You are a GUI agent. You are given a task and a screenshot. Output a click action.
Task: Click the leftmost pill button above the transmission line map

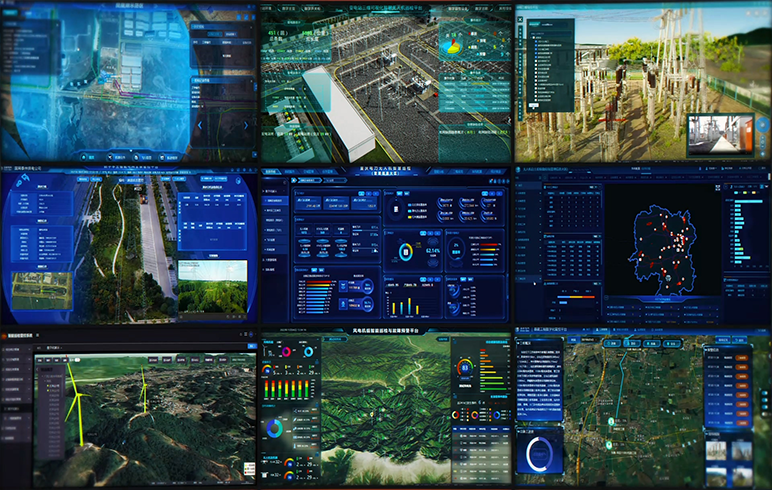[x=614, y=343]
